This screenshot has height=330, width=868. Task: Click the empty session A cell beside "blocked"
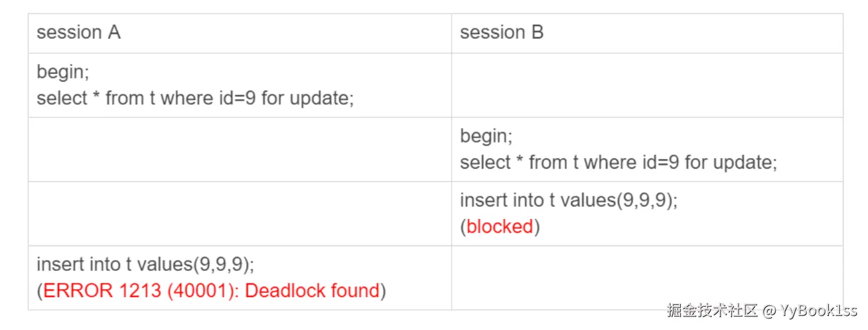(x=240, y=214)
